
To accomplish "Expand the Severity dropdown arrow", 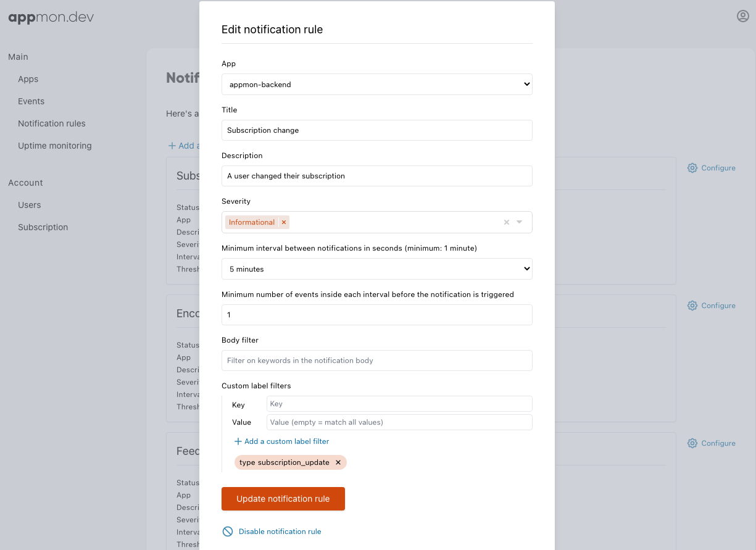I will 520,222.
